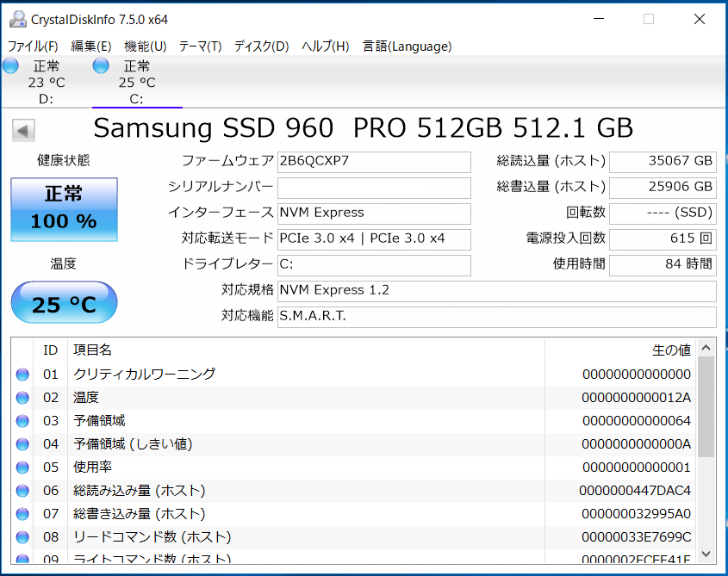This screenshot has width=728, height=576.
Task: Select the クリティカルワーニング attribute row
Action: tap(353, 375)
